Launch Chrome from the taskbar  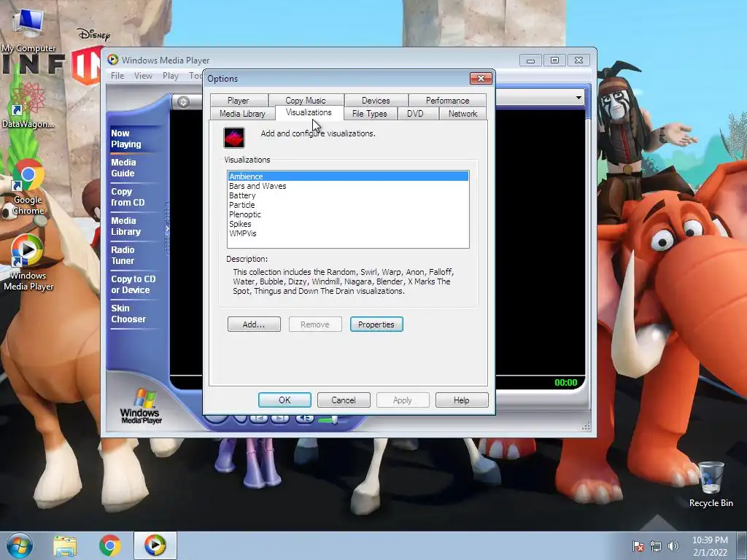coord(110,545)
